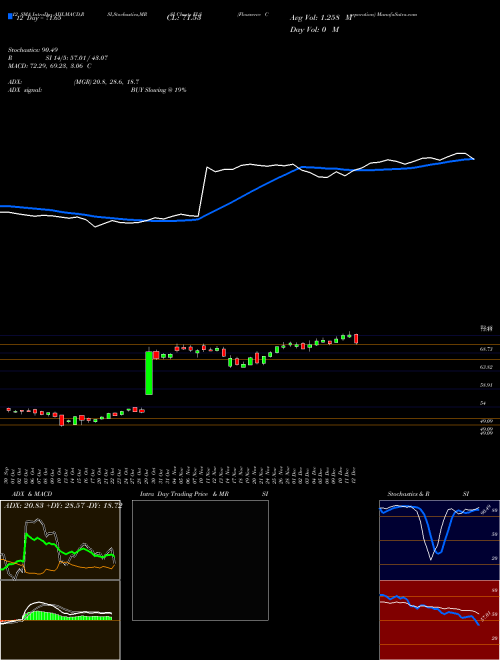This screenshot has width=500, height=660.
Task: Click the blue 12 Day SMA legend square
Action: point(10,17)
